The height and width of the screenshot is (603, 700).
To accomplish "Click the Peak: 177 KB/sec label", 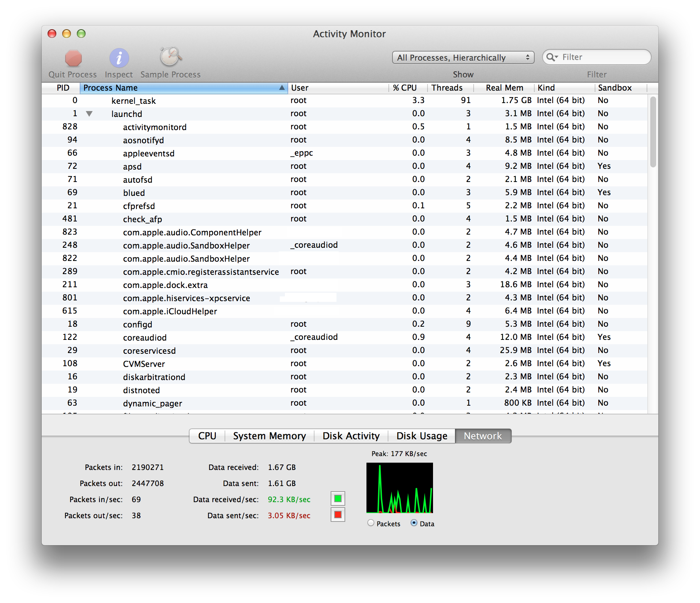I will tap(399, 454).
